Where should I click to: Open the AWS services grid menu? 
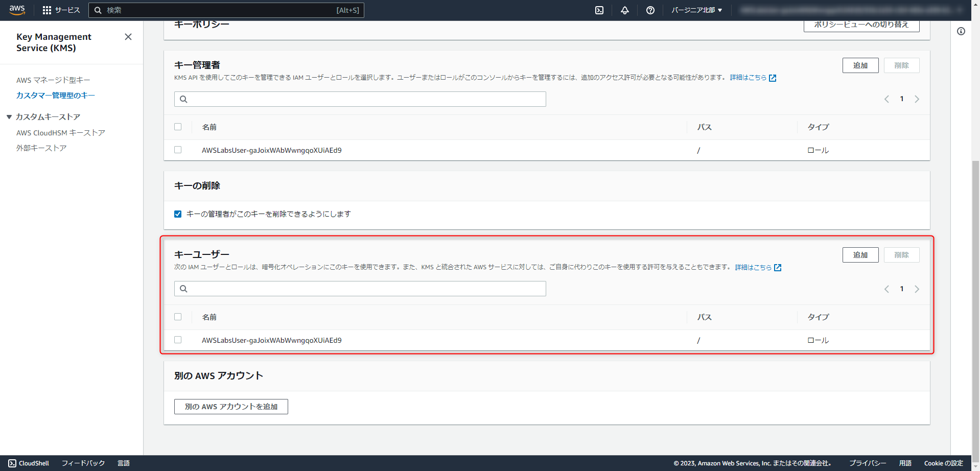coord(47,10)
